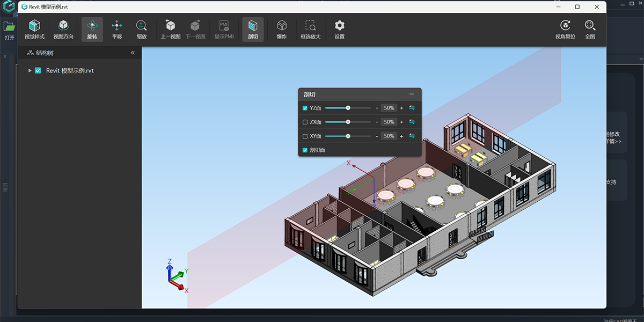644x322 pixels.
Task: Click the XY面 percentage value field
Action: [x=389, y=136]
